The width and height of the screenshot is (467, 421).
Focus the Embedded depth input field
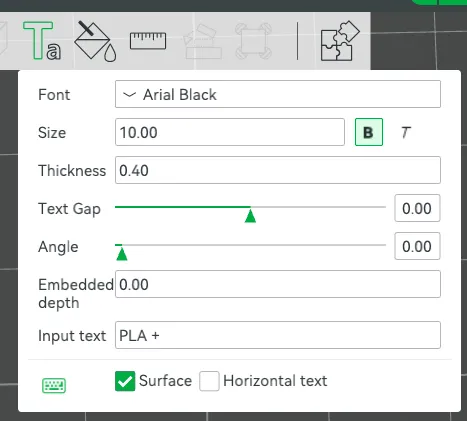tap(278, 284)
